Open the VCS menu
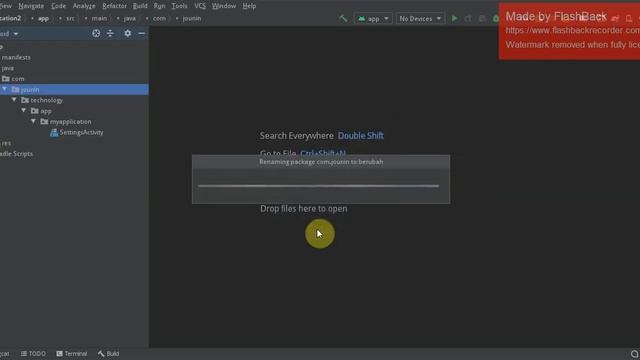 click(x=200, y=6)
